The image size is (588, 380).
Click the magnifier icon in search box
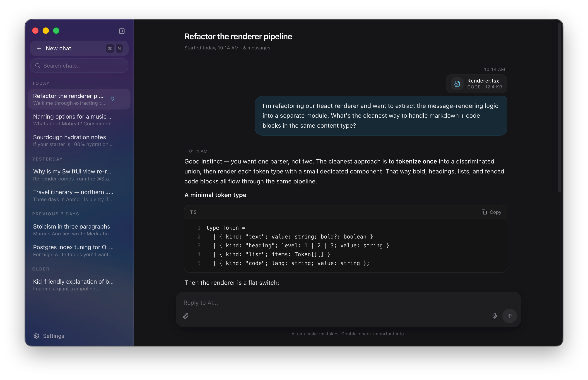[37, 66]
